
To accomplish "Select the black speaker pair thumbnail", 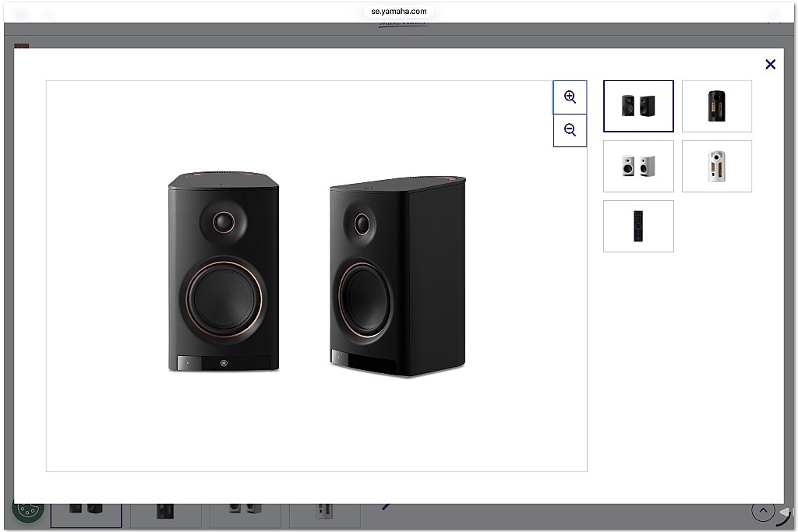I will click(x=638, y=106).
